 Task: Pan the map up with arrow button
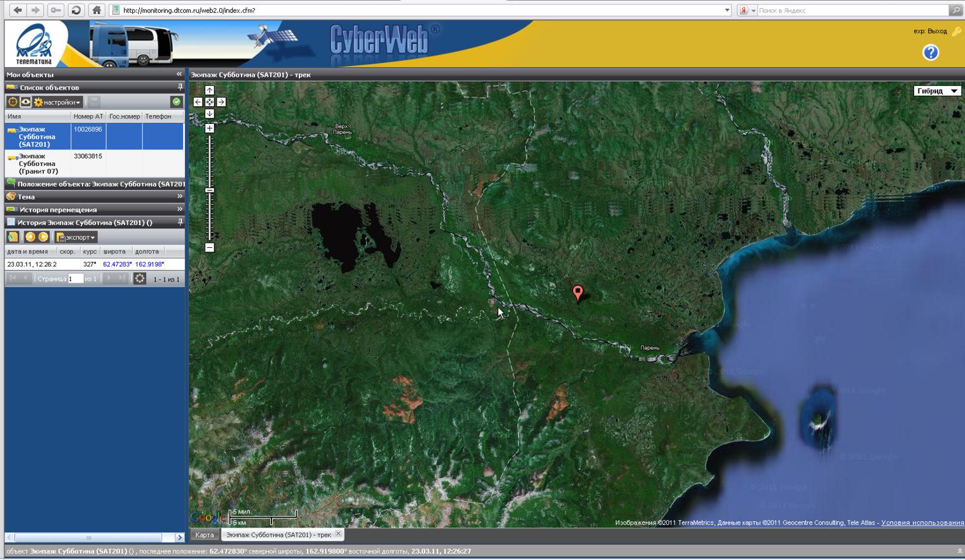[210, 91]
